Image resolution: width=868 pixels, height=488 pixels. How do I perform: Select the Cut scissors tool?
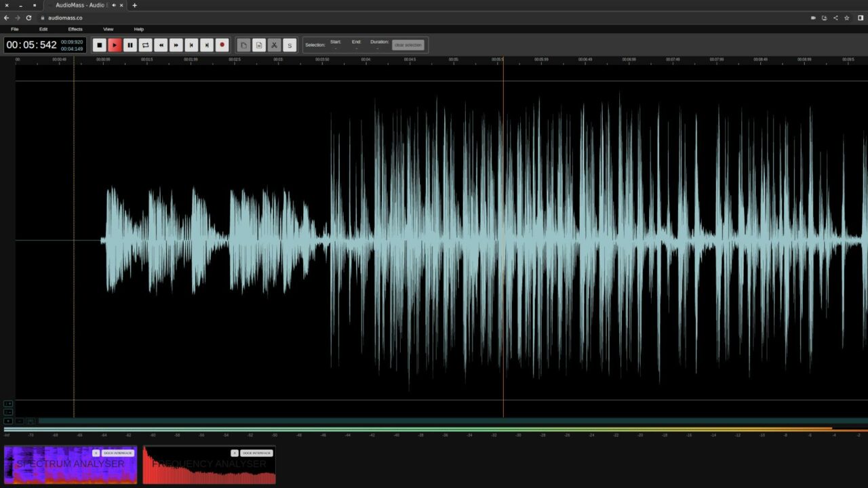coord(274,45)
